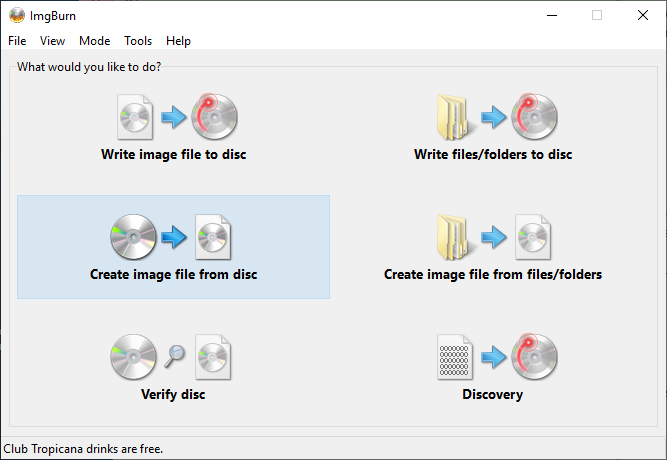Choose the Write files/folders to disc label

(493, 154)
